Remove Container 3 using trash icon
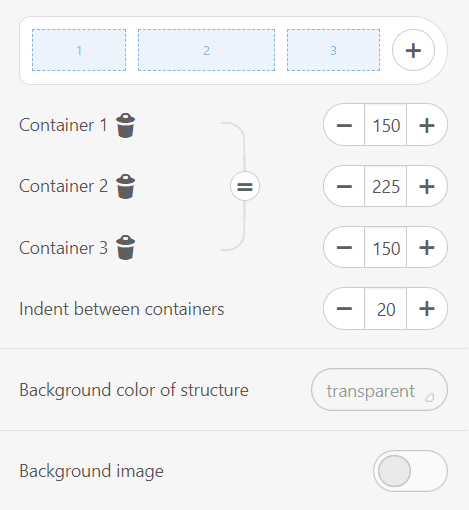The height and width of the screenshot is (510, 469). coord(125,247)
